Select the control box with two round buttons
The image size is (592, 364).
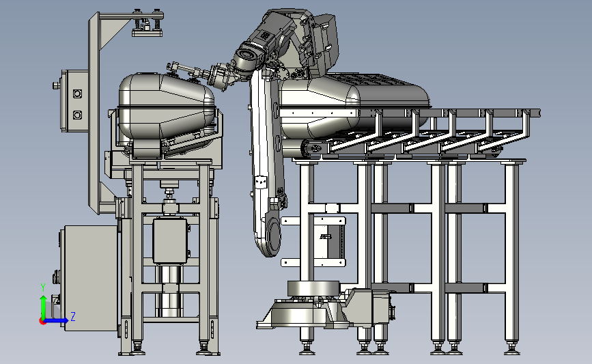(x=75, y=101)
